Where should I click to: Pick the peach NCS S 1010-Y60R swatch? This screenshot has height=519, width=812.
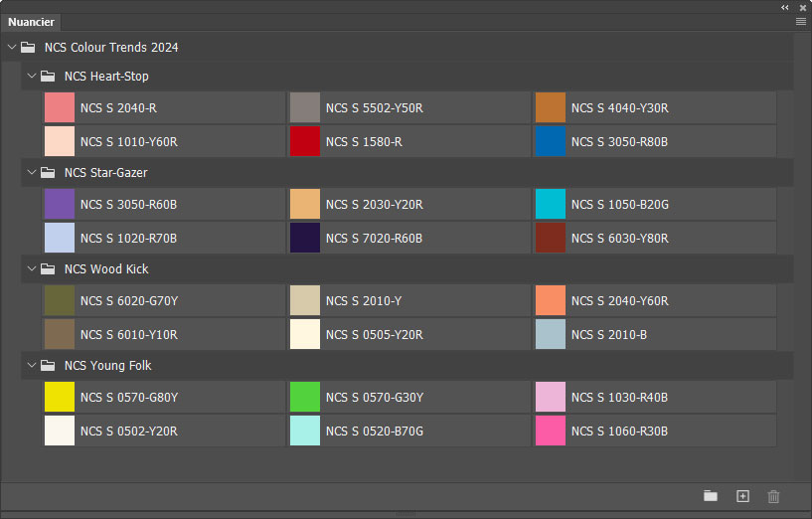(x=60, y=141)
